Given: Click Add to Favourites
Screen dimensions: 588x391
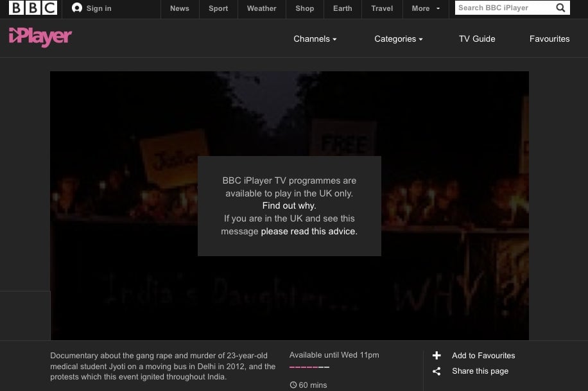Looking at the screenshot, I should tap(483, 355).
